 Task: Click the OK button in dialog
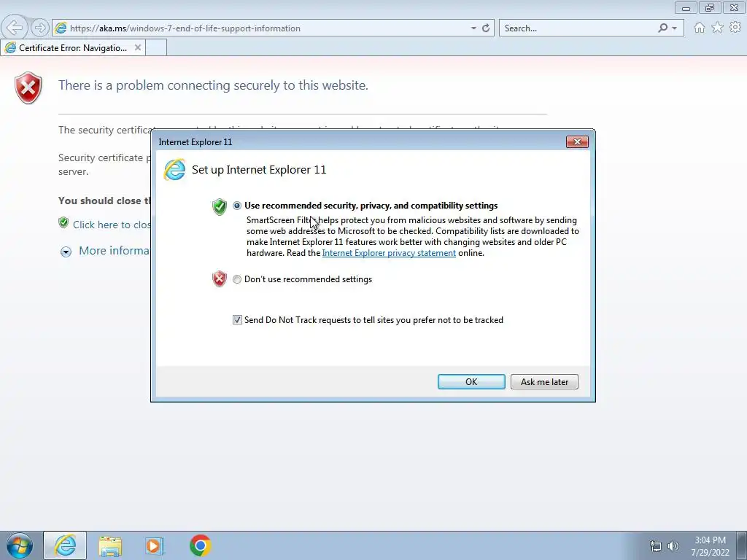click(x=471, y=382)
